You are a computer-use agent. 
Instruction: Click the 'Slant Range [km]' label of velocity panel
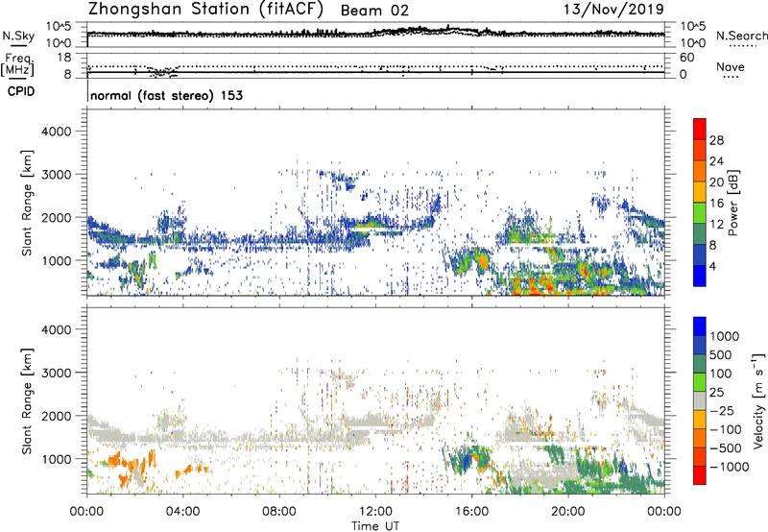click(27, 400)
